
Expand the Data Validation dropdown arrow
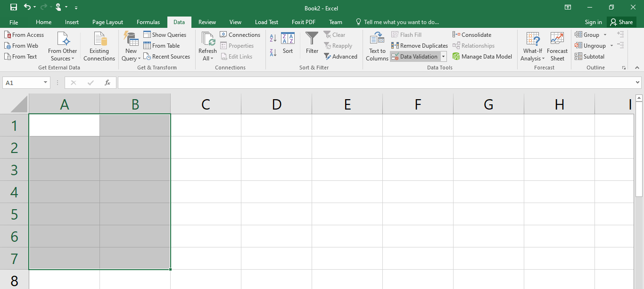(x=443, y=57)
